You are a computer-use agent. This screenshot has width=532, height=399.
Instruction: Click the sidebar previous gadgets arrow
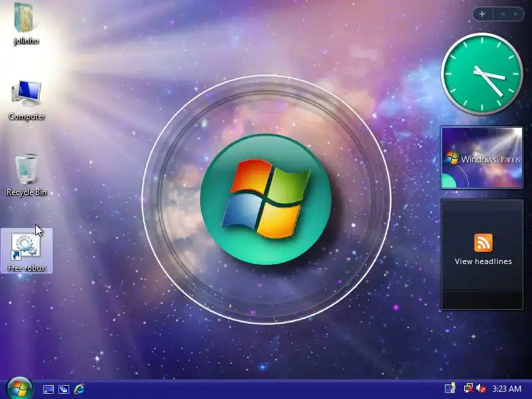tap(503, 14)
